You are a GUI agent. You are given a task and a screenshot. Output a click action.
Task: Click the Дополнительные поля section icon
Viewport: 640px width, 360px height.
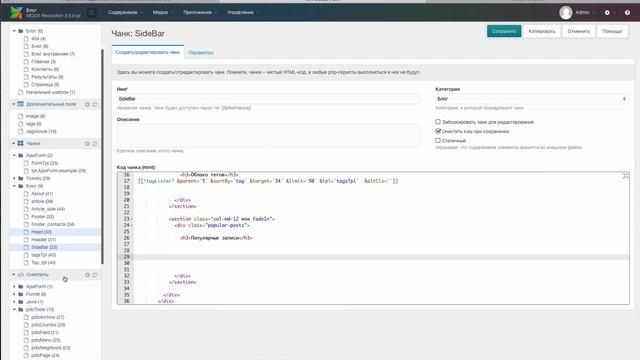[20, 104]
